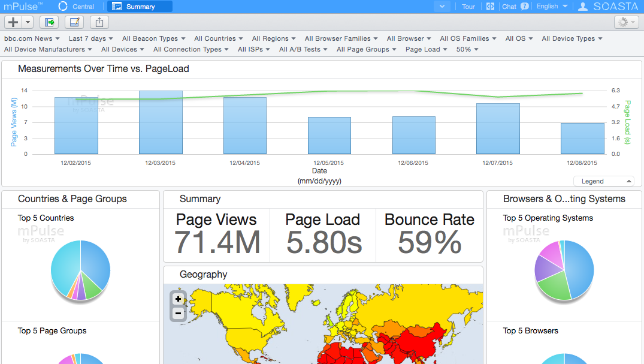Image resolution: width=644 pixels, height=364 pixels.
Task: Switch to the Summary tab
Action: (x=140, y=7)
